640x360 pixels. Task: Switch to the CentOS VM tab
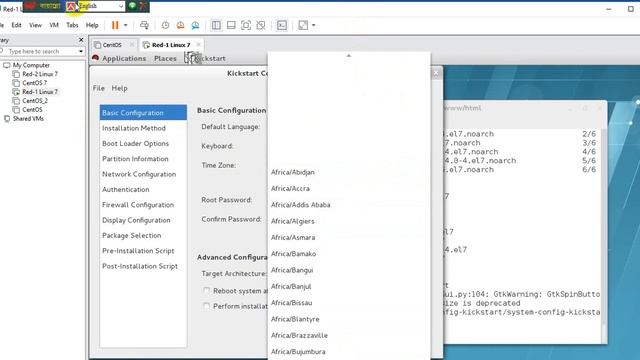[112, 45]
